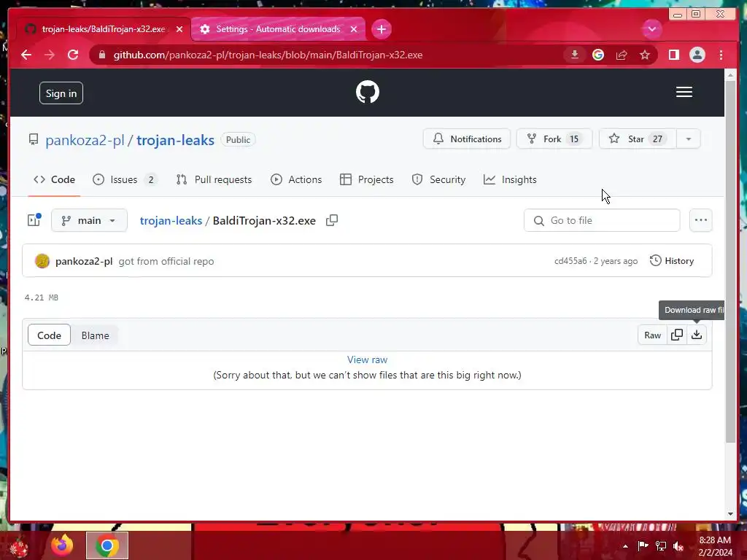Open Chrome downloads icon in address bar
747x560 pixels.
(x=575, y=55)
